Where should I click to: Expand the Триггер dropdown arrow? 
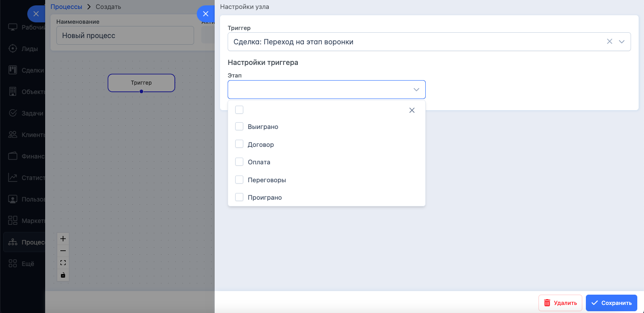tap(622, 42)
